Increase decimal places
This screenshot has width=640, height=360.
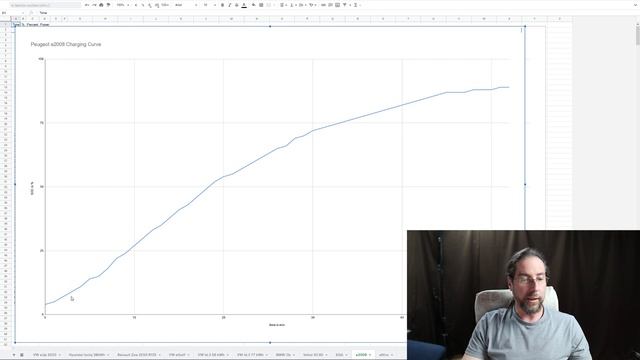pyautogui.click(x=157, y=5)
